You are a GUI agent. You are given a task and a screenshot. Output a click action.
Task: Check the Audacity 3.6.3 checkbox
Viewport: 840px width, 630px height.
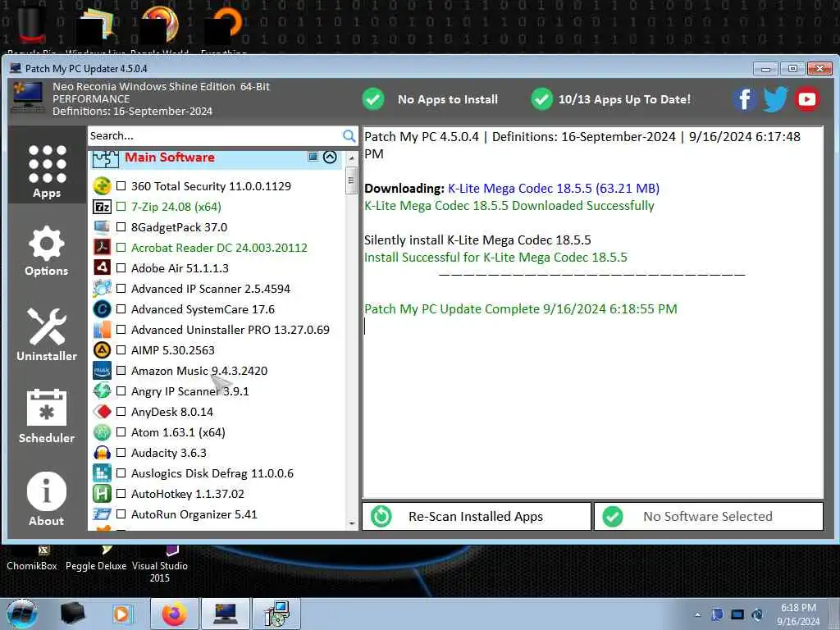[121, 453]
